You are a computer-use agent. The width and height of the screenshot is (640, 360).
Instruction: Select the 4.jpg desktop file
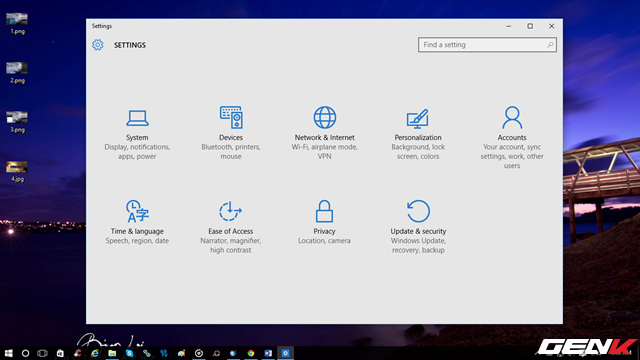17,172
